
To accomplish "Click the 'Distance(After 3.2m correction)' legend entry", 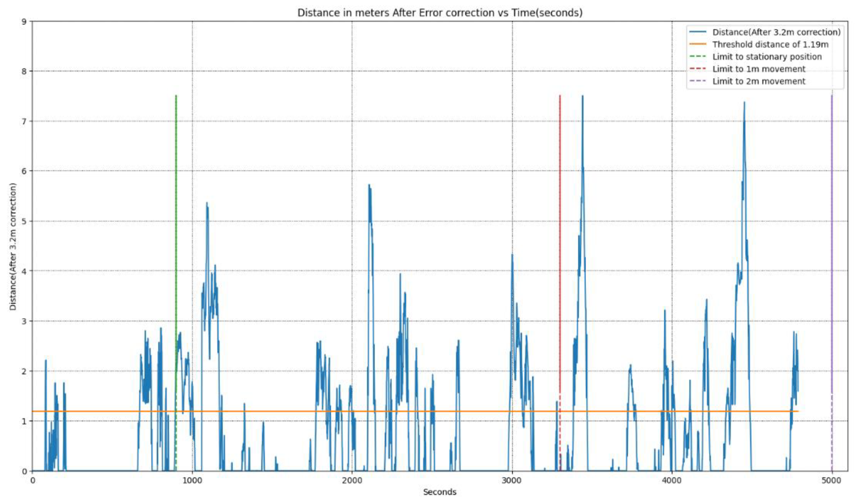I will 776,32.
